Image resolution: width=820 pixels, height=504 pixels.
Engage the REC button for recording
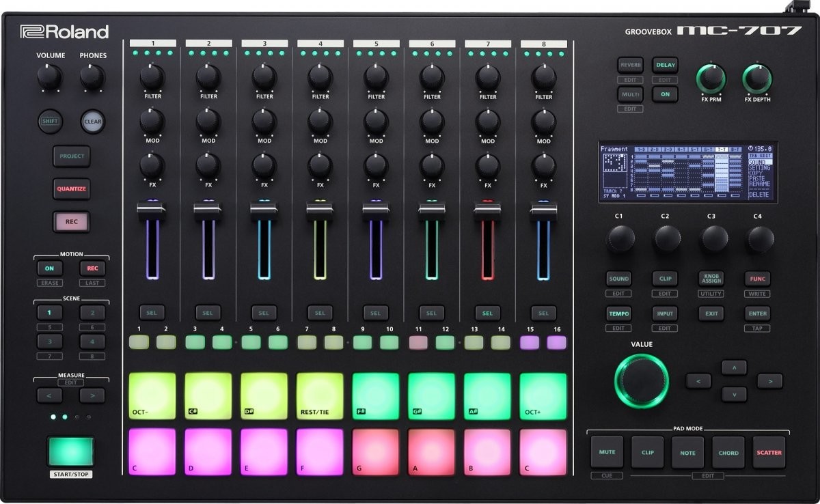pos(71,222)
